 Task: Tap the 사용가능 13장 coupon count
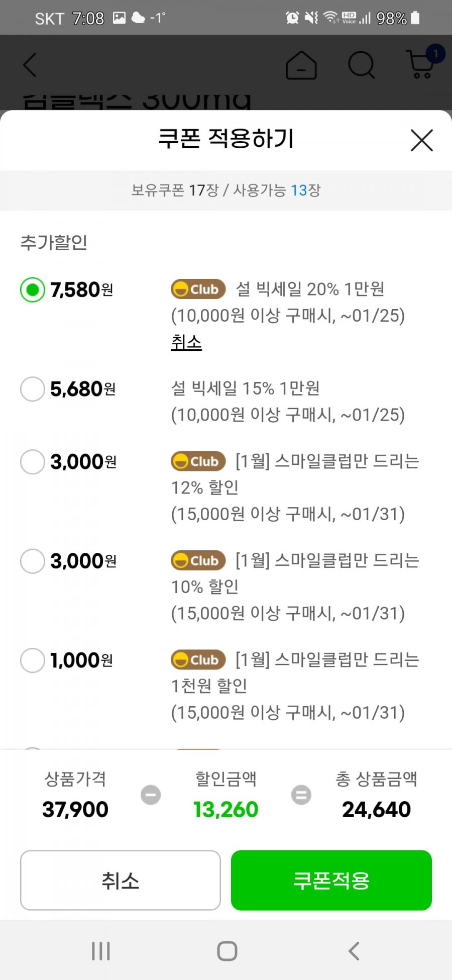point(277,190)
